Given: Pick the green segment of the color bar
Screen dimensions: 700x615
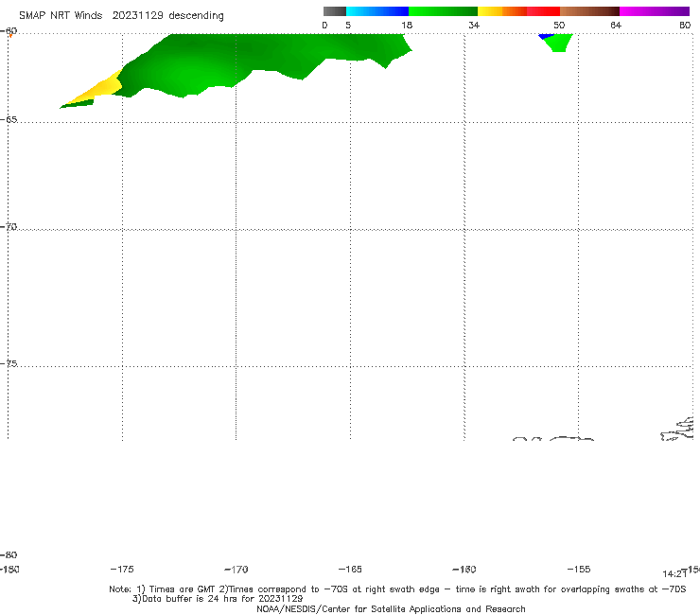Looking at the screenshot, I should click(443, 11).
